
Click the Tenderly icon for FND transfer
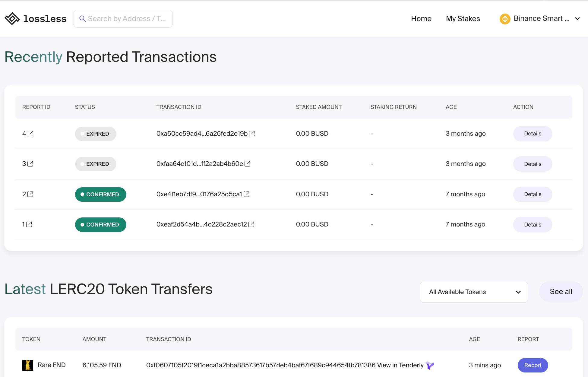pyautogui.click(x=430, y=365)
